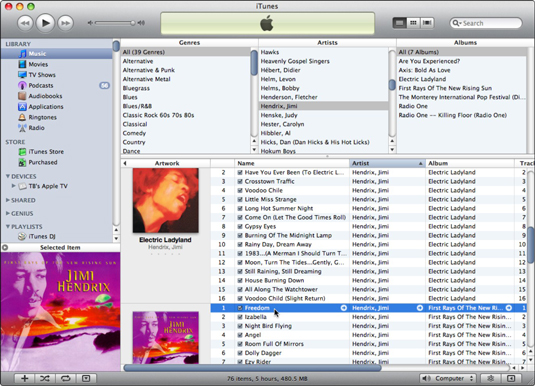Select All (39 Genres) entry
Image resolution: width=535 pixels, height=386 pixels.
(x=186, y=52)
